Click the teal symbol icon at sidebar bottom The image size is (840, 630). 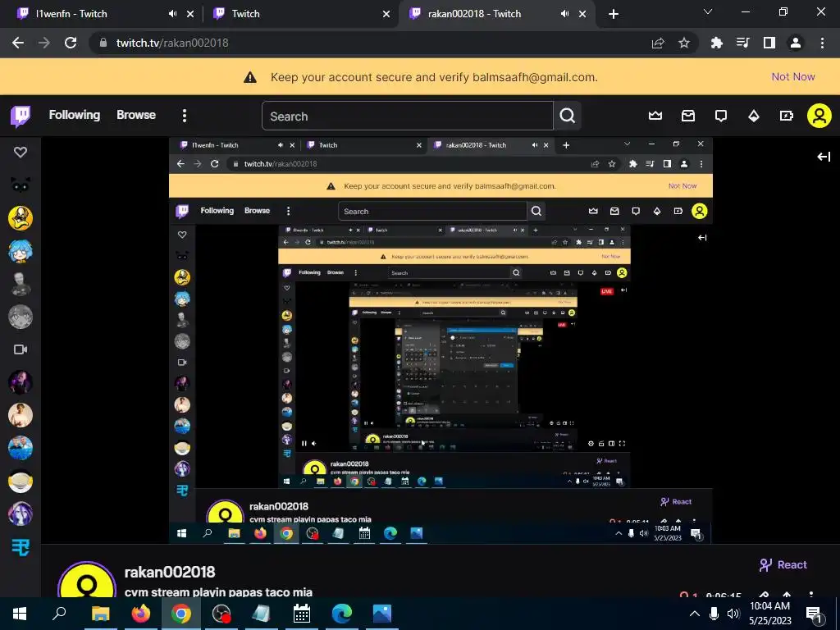point(21,547)
